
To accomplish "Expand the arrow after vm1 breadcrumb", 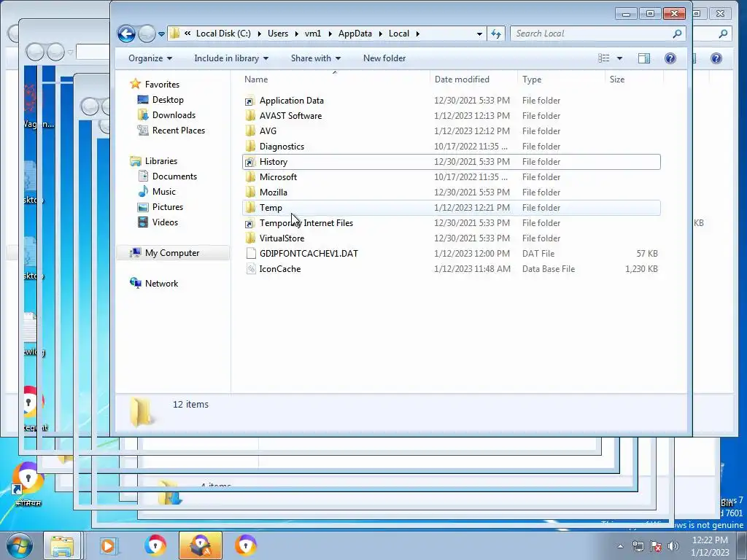I will coord(330,34).
